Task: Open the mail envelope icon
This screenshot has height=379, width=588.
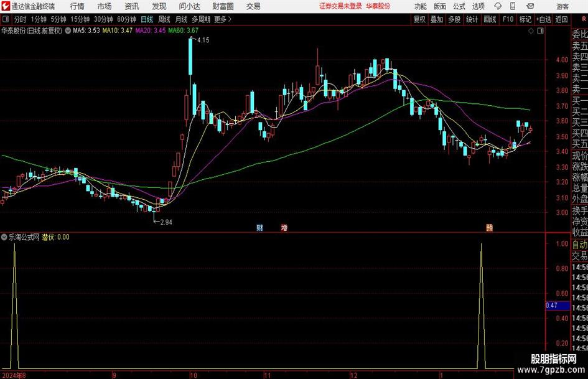Action: coord(530,6)
